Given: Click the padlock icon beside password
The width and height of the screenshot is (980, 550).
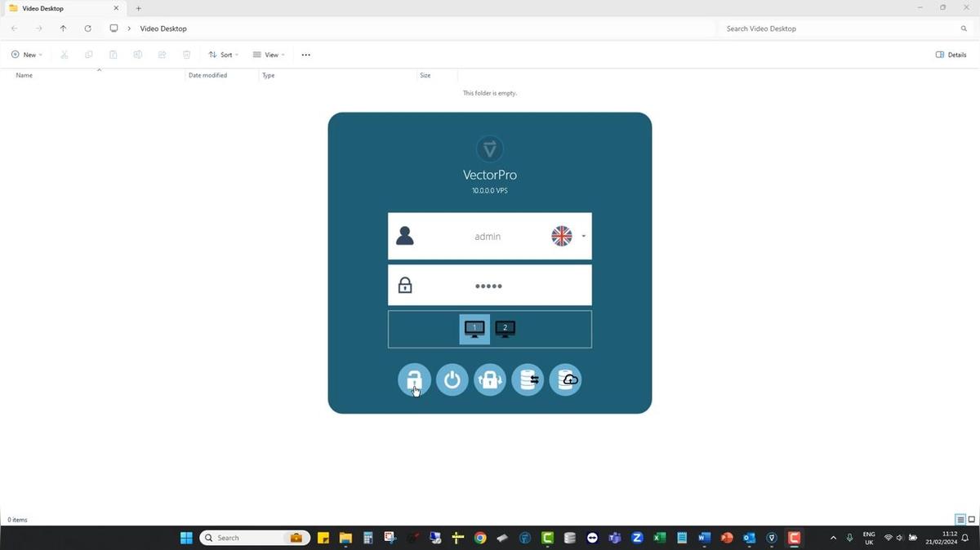Looking at the screenshot, I should tap(404, 286).
